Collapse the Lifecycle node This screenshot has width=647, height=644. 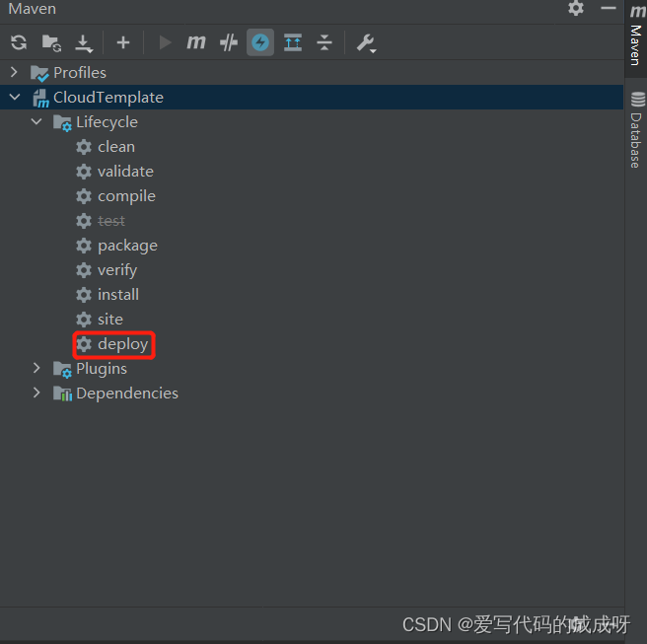pyautogui.click(x=36, y=121)
